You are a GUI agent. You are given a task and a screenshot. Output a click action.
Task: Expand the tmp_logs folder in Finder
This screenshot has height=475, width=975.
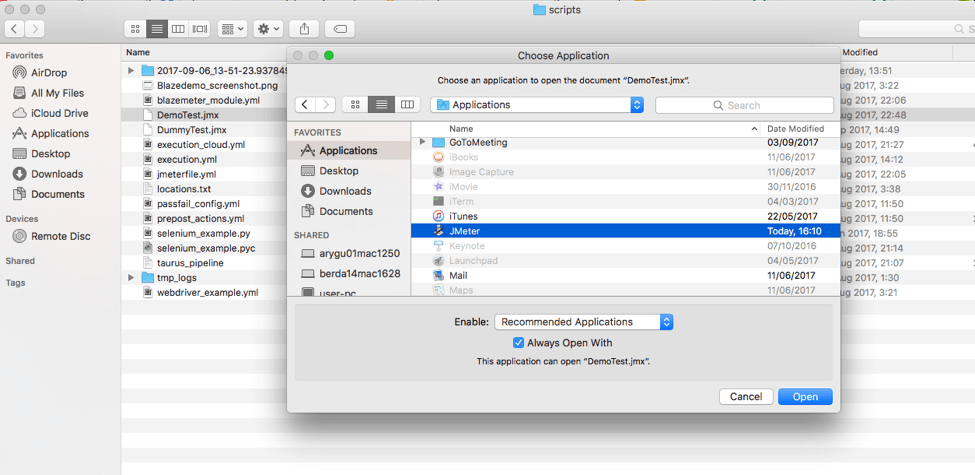point(131,278)
